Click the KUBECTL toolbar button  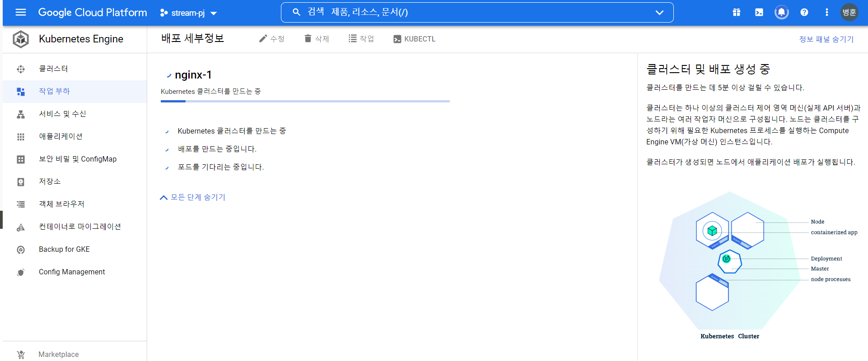coord(414,39)
